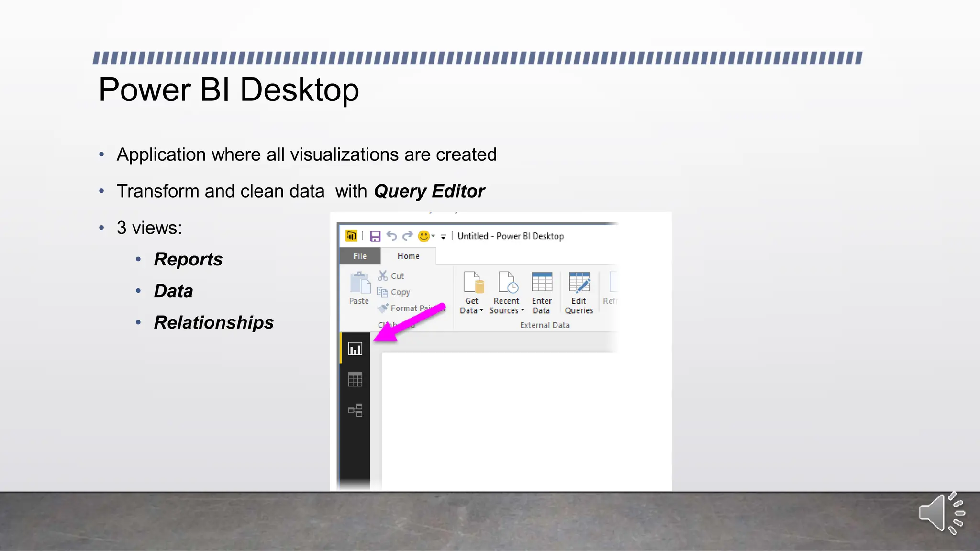Click the Recent Sources icon
This screenshot has height=551, width=980.
click(508, 282)
